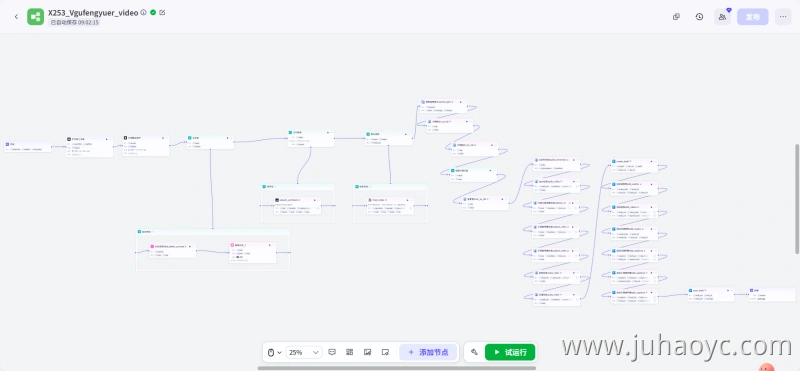Toggle the minimap icon in bottom toolbar
This screenshot has height=371, width=800.
(386, 352)
